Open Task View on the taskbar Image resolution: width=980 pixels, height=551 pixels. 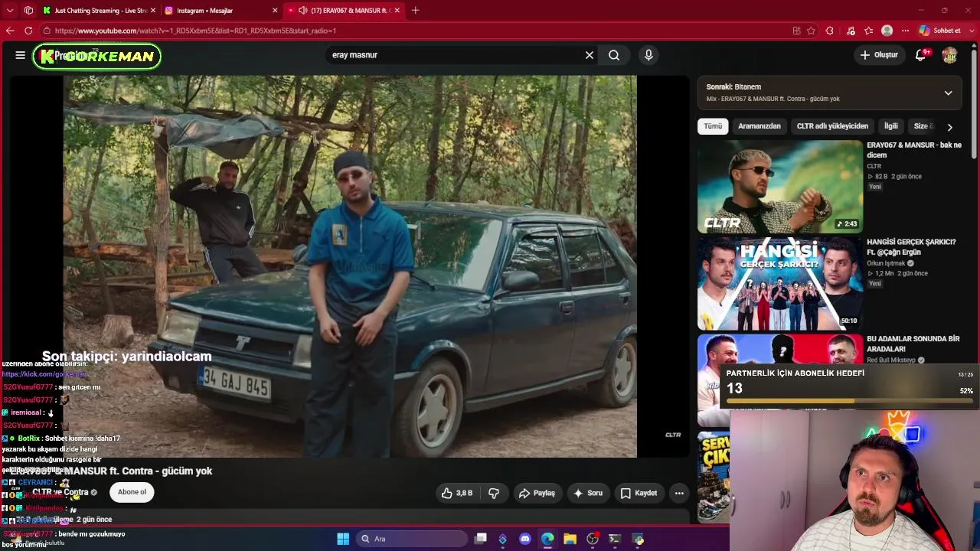pyautogui.click(x=481, y=539)
